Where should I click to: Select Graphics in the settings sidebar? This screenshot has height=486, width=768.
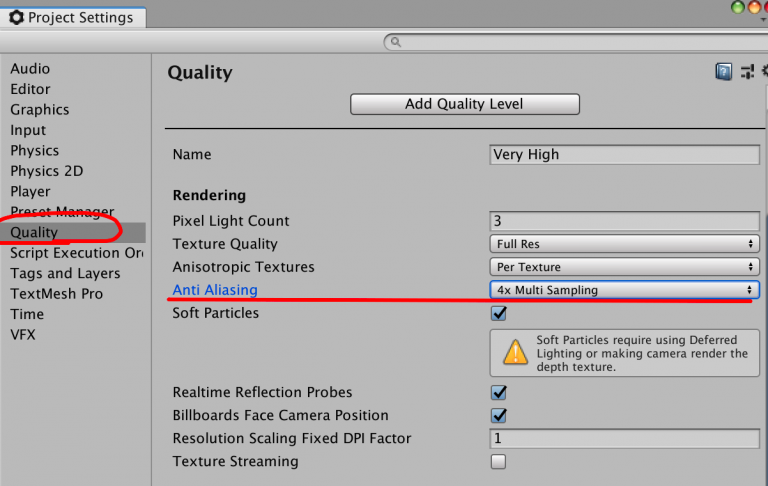click(x=40, y=110)
